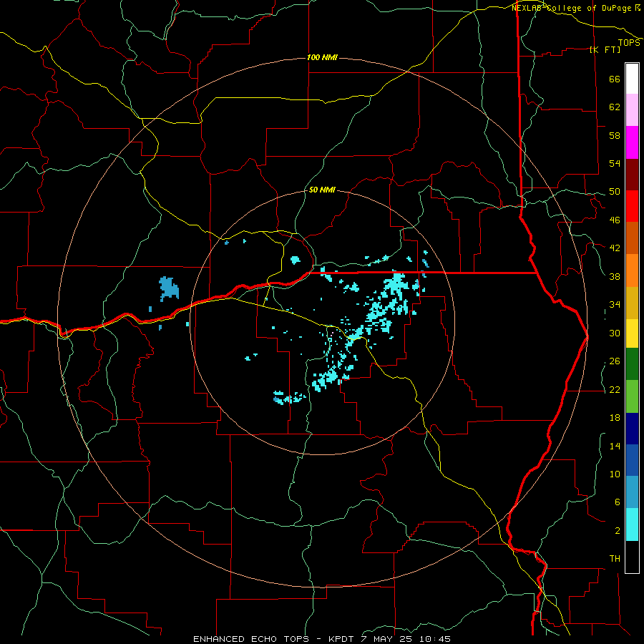The image size is (644, 644).
Task: Click the legend value 42
Action: pyautogui.click(x=615, y=248)
